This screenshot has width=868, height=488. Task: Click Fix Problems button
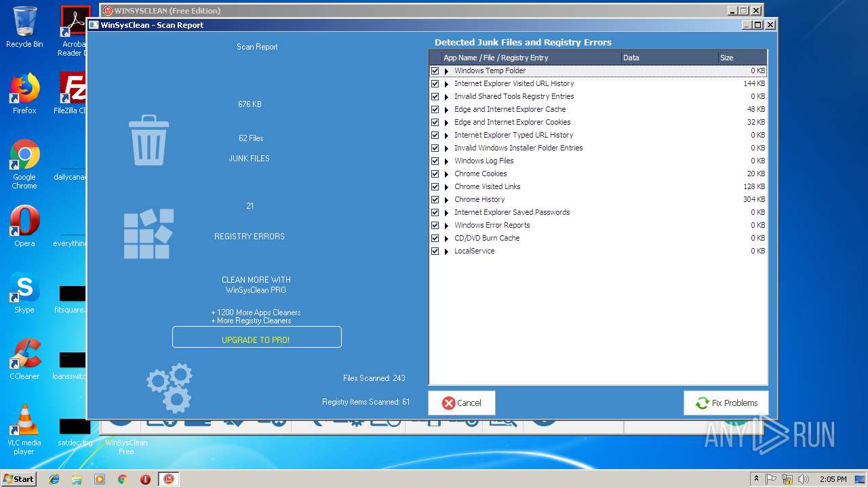(x=726, y=403)
